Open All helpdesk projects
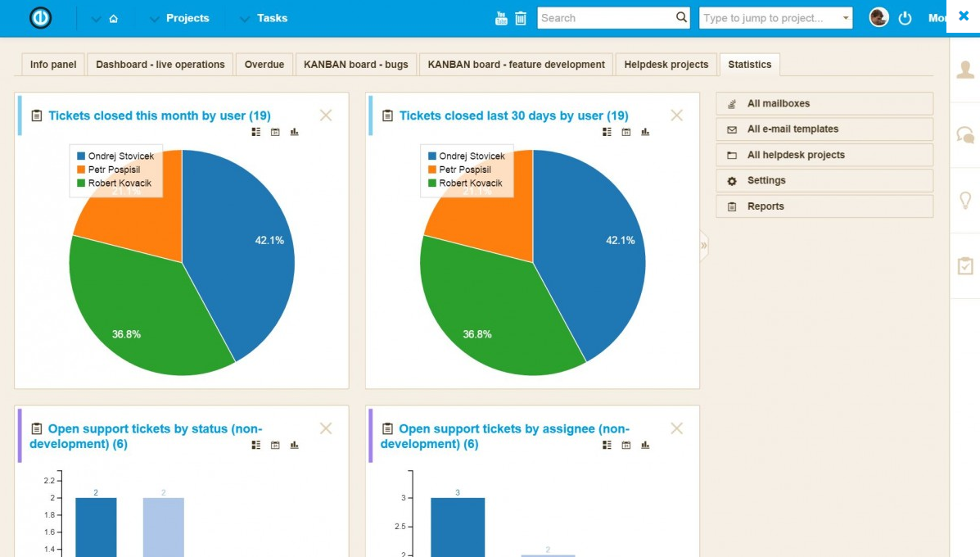Image resolution: width=980 pixels, height=557 pixels. pyautogui.click(x=824, y=155)
